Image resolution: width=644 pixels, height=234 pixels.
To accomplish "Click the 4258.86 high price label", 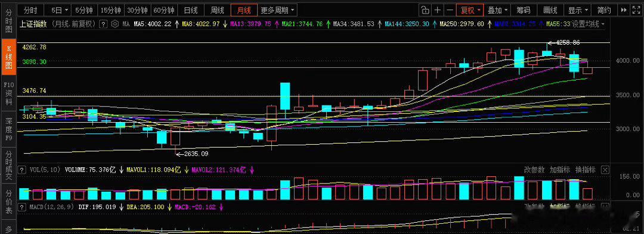I will (x=568, y=42).
